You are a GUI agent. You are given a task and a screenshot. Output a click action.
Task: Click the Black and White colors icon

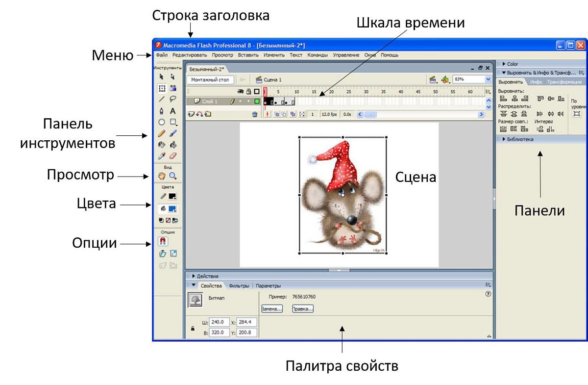click(x=161, y=221)
